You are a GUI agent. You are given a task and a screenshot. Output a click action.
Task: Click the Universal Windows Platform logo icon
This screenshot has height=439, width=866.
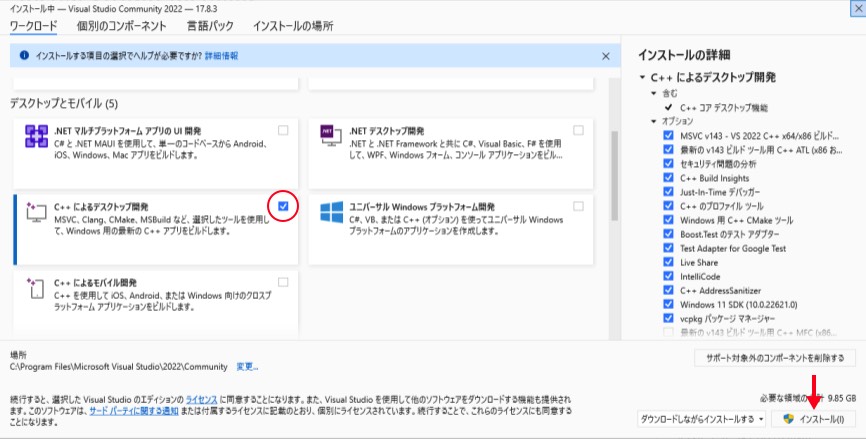pyautogui.click(x=331, y=213)
